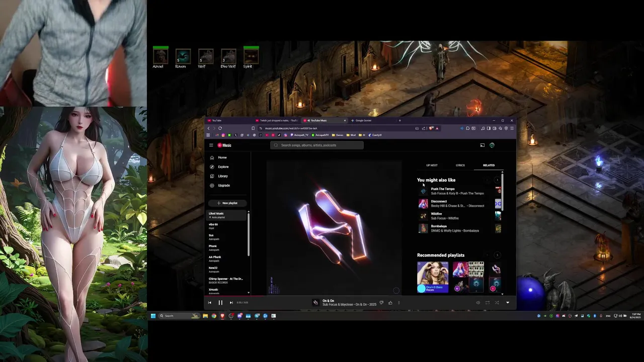Screen dimensions: 644x362
Task: Toggle shuffle in player bar
Action: click(x=497, y=303)
